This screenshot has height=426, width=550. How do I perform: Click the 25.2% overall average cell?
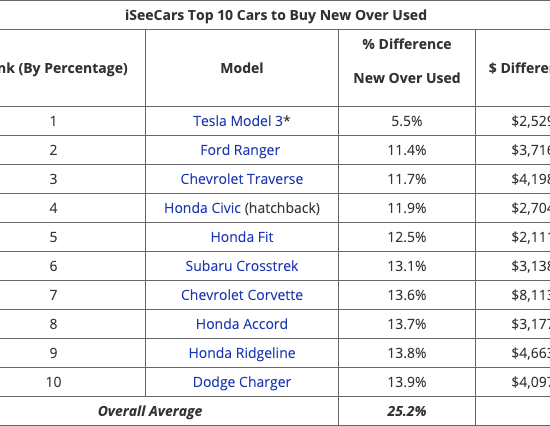407,411
